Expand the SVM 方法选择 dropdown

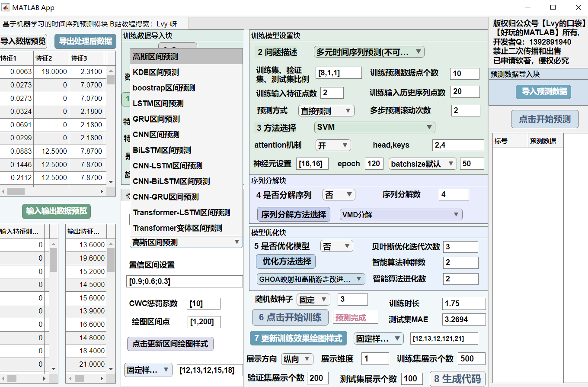tap(374, 127)
